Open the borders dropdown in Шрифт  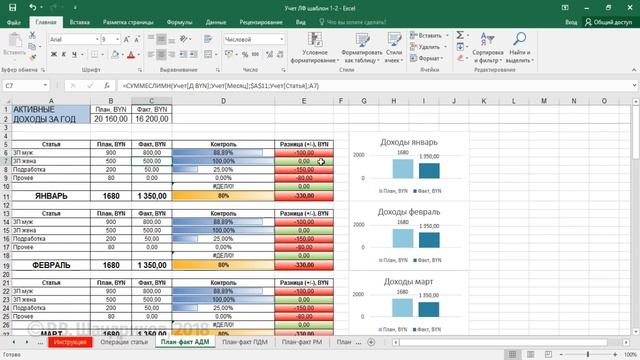coord(102,54)
